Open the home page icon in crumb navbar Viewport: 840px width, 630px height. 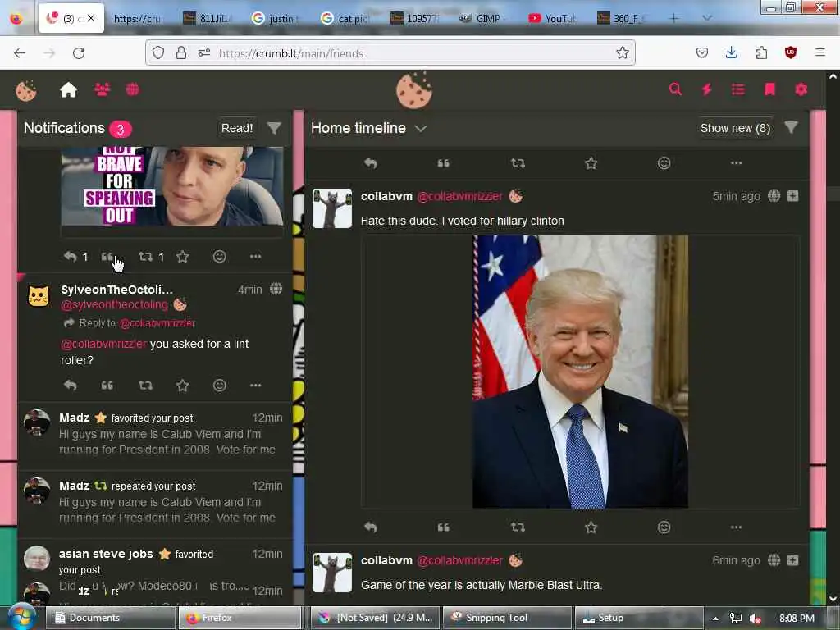point(69,89)
